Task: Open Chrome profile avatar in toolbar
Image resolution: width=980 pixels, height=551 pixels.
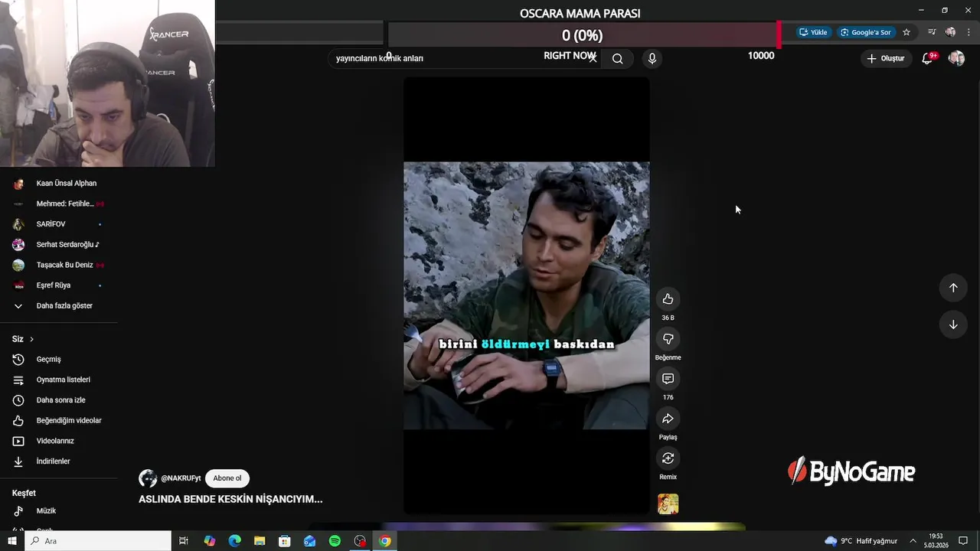Action: coord(950,32)
